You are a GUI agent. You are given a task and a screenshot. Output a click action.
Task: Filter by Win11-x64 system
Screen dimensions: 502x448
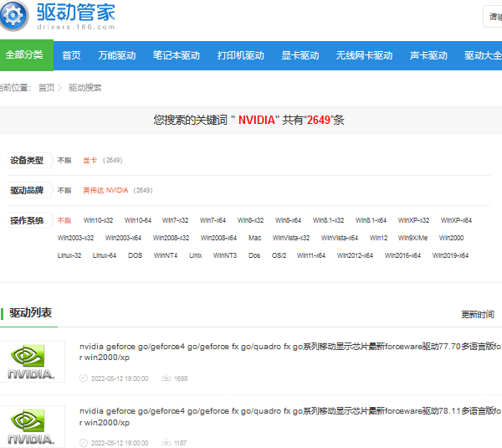[311, 255]
